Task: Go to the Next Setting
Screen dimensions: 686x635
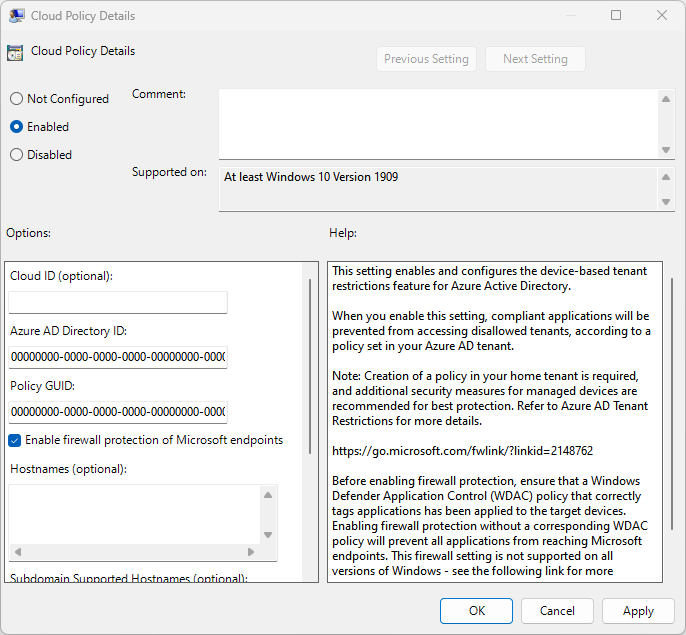Action: [535, 59]
